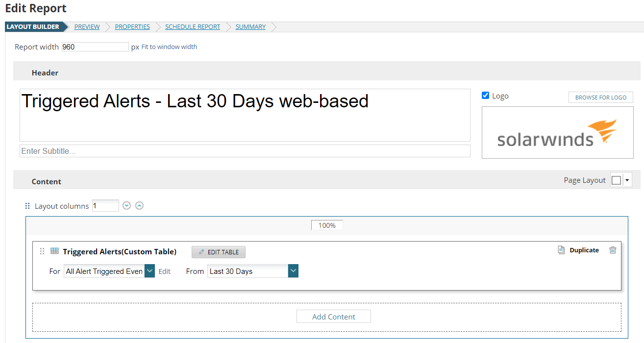Open the Layout Builder step

[x=33, y=27]
